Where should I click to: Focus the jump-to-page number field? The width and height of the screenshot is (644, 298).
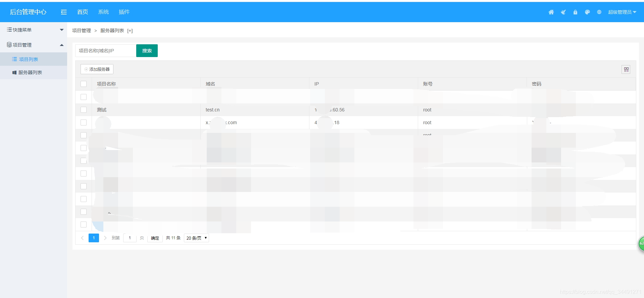(130, 238)
